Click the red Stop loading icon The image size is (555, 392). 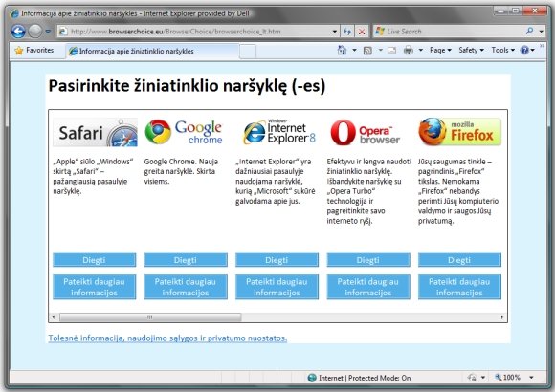pyautogui.click(x=362, y=32)
